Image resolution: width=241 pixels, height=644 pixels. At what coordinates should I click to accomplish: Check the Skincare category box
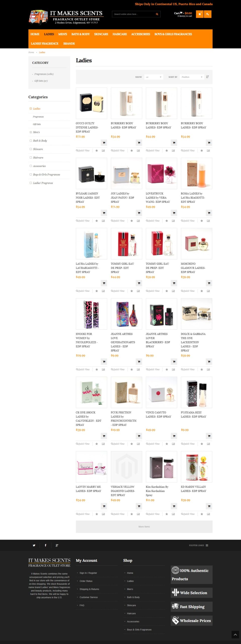coord(31,149)
